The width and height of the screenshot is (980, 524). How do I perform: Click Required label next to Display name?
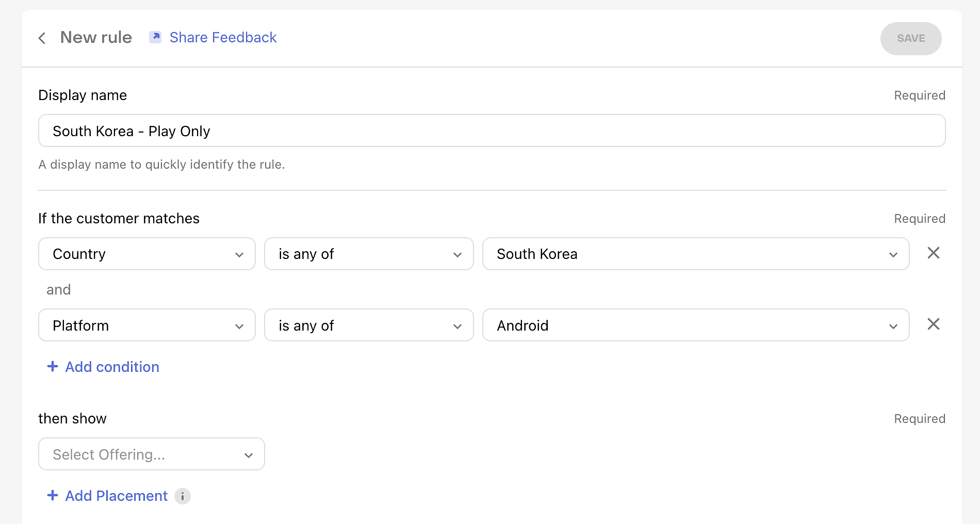pyautogui.click(x=920, y=95)
